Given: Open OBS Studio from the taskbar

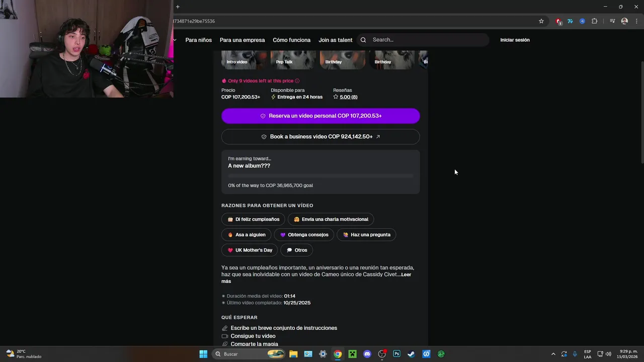Looking at the screenshot, I should pos(382,354).
